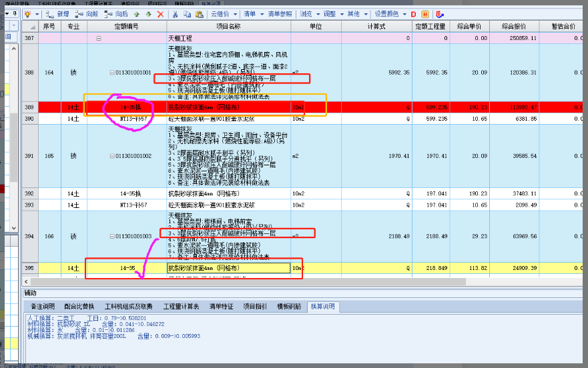Click the 项目名称 column header
Screen dimensions: 588x368
click(228, 26)
